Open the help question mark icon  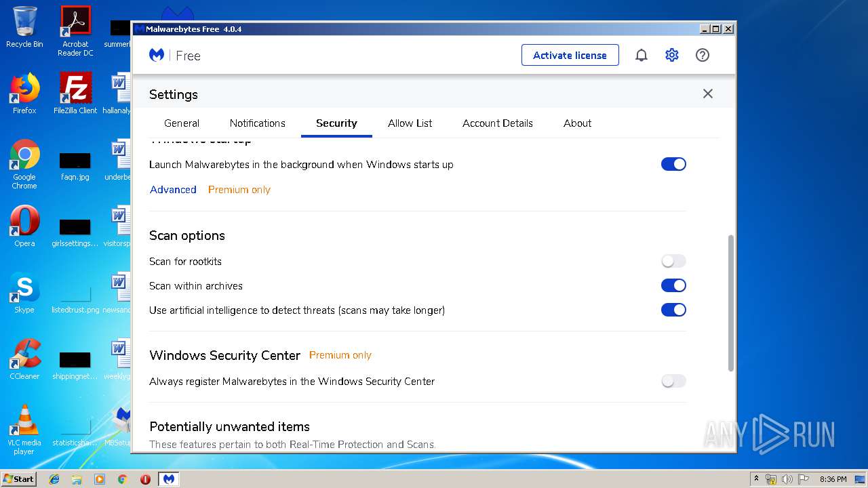[703, 56]
